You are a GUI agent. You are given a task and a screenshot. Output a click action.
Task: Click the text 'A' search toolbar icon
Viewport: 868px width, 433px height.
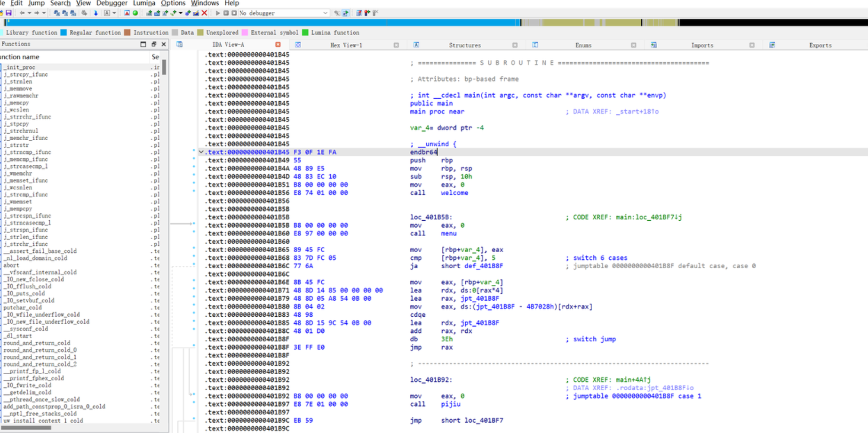(x=107, y=13)
